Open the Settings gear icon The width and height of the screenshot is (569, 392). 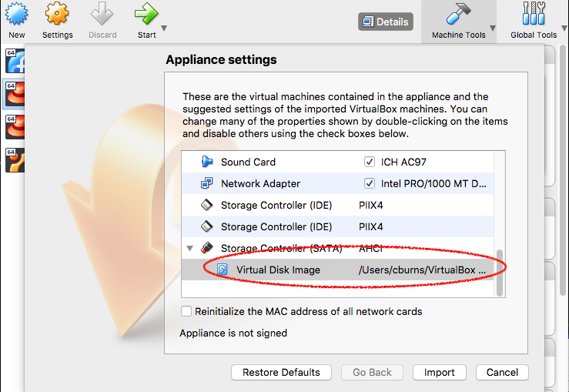point(57,15)
